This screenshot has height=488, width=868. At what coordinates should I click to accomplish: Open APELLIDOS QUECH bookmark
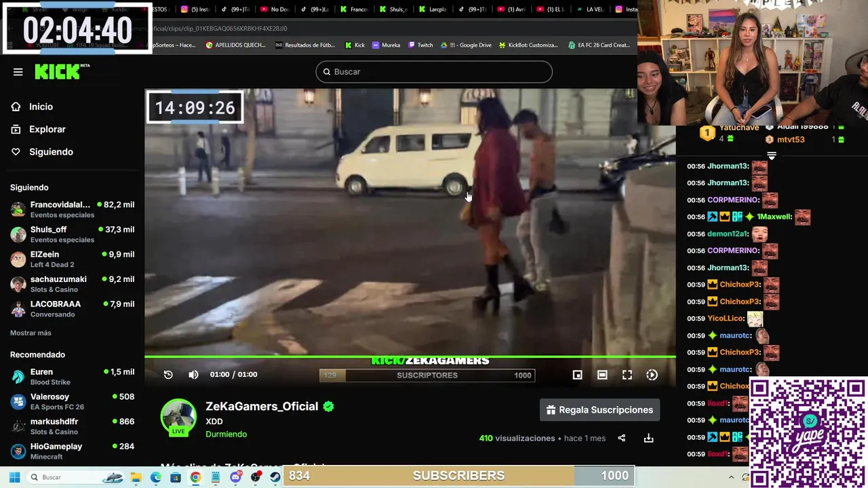[x=235, y=45]
